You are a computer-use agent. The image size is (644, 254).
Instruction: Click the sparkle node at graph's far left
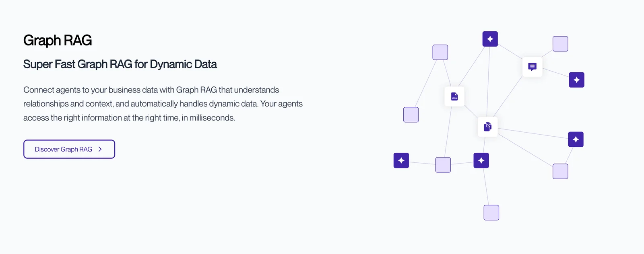[401, 160]
